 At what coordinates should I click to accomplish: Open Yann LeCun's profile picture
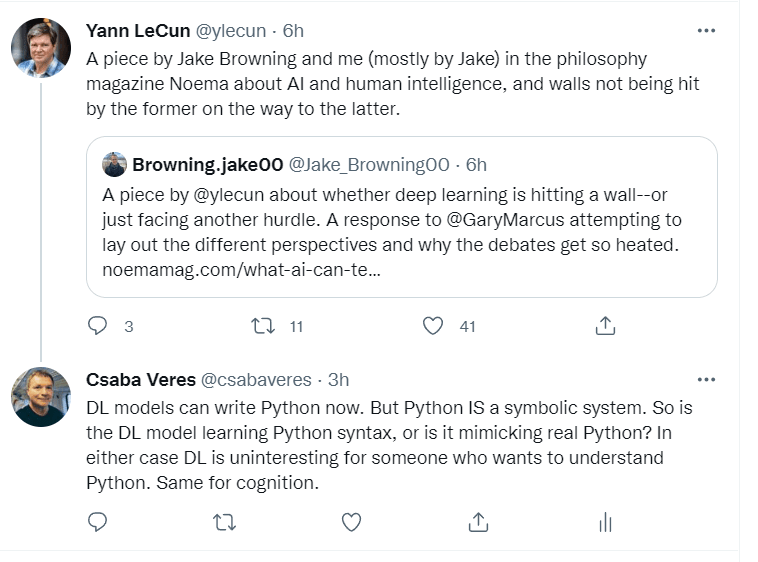click(41, 47)
